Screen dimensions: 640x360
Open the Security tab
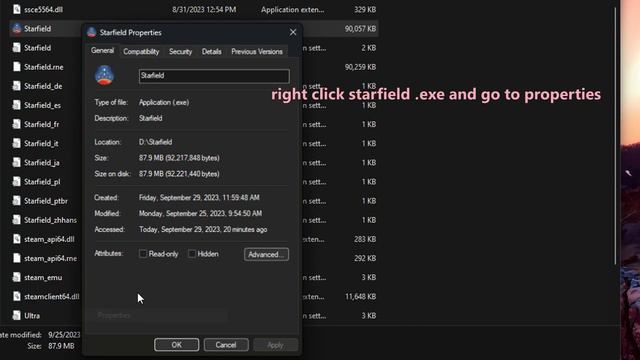click(x=180, y=52)
